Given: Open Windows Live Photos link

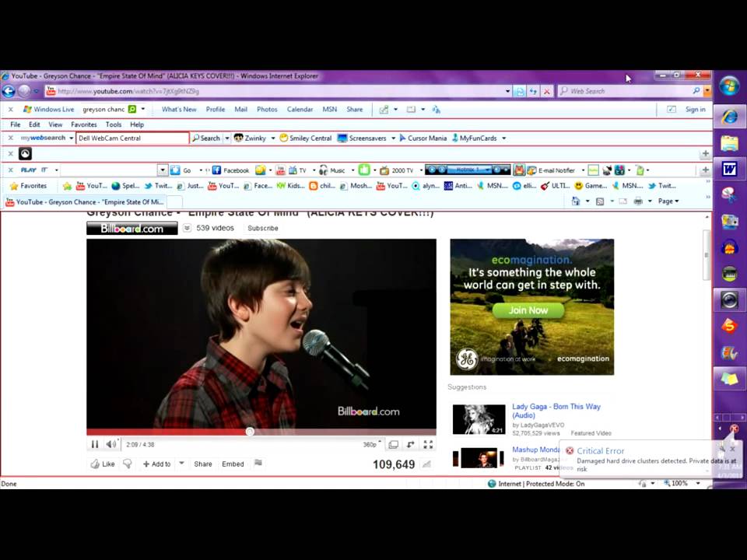Looking at the screenshot, I should pyautogui.click(x=267, y=109).
